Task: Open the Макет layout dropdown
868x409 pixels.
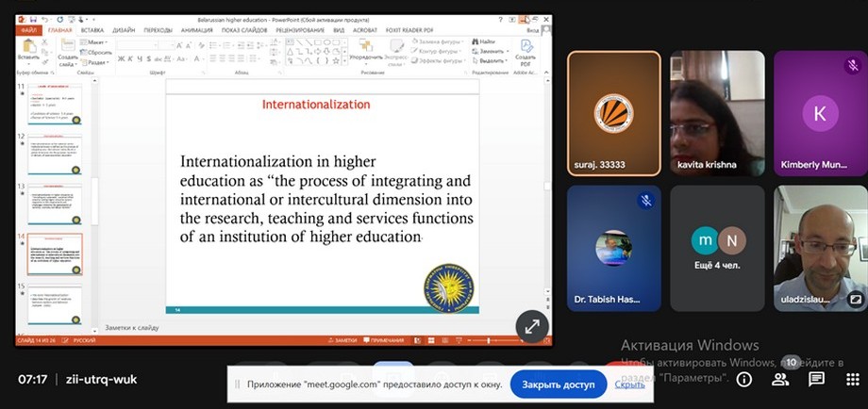Action: [x=94, y=41]
